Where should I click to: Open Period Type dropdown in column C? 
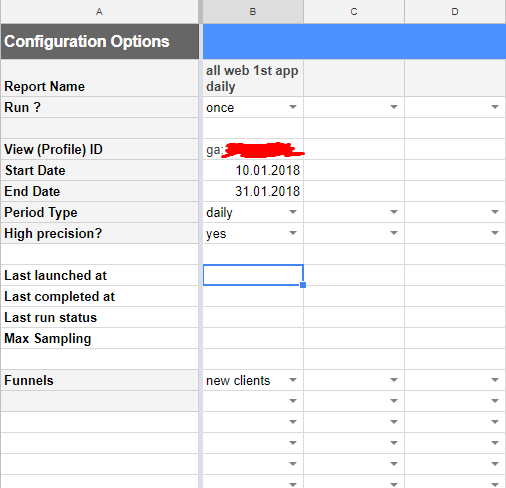pos(394,212)
